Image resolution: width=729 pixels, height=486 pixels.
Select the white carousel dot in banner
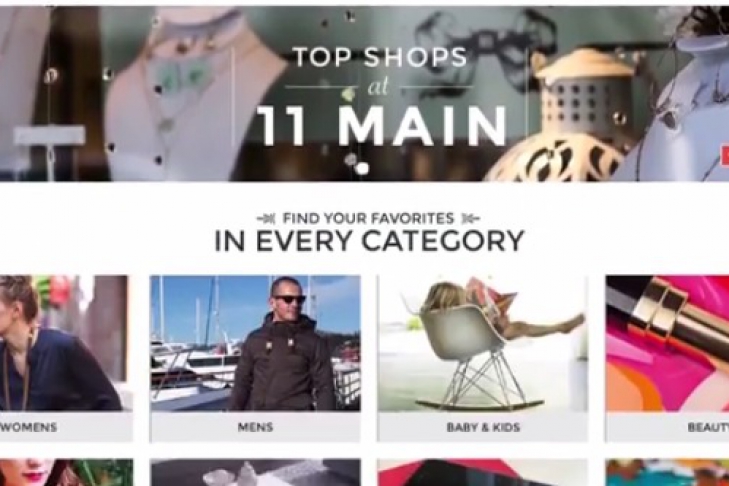tap(363, 168)
